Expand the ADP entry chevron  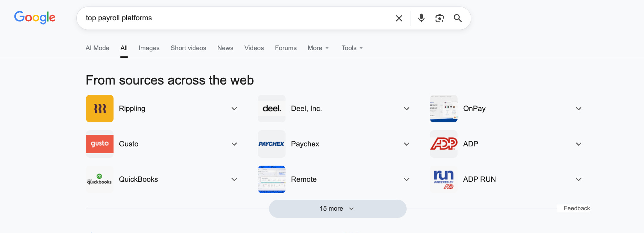(x=579, y=144)
